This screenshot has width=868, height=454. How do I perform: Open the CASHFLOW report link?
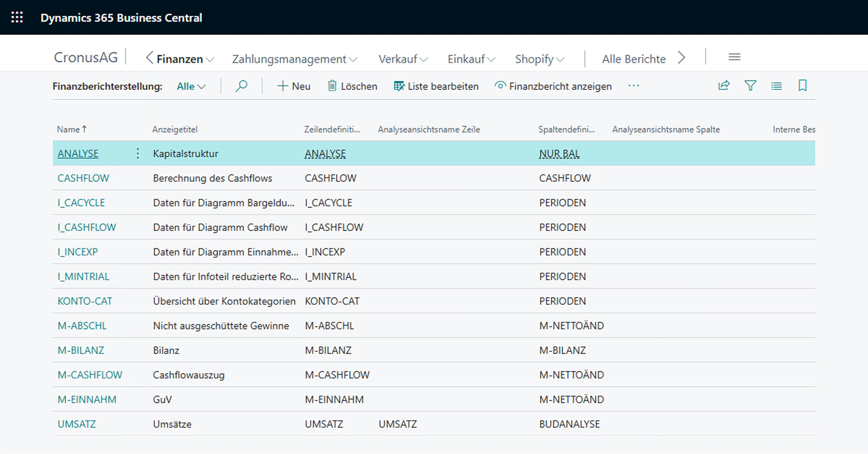click(83, 178)
